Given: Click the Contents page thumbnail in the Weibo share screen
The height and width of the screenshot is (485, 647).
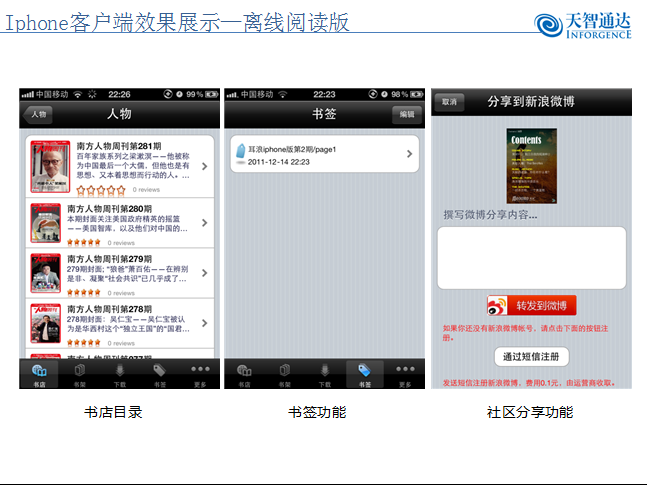Looking at the screenshot, I should 531,166.
